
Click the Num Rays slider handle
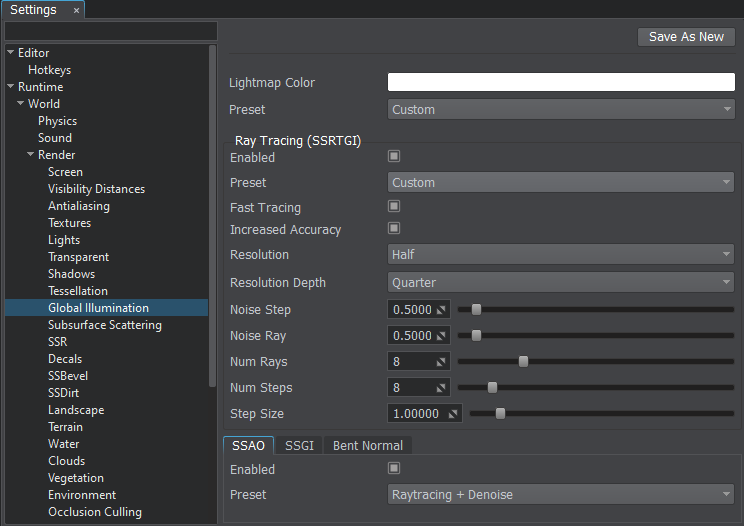click(523, 362)
